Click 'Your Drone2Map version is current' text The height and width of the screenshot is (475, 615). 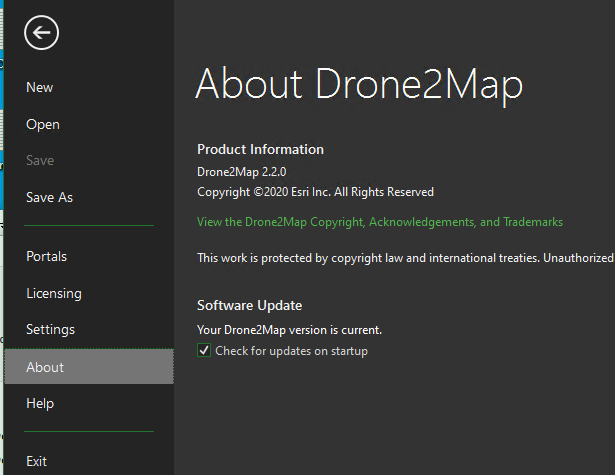[289, 330]
